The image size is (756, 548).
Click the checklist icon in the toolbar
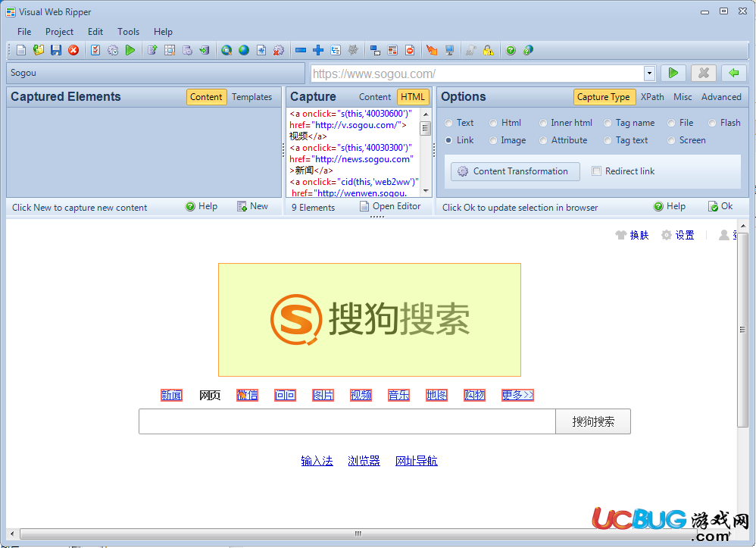point(95,50)
